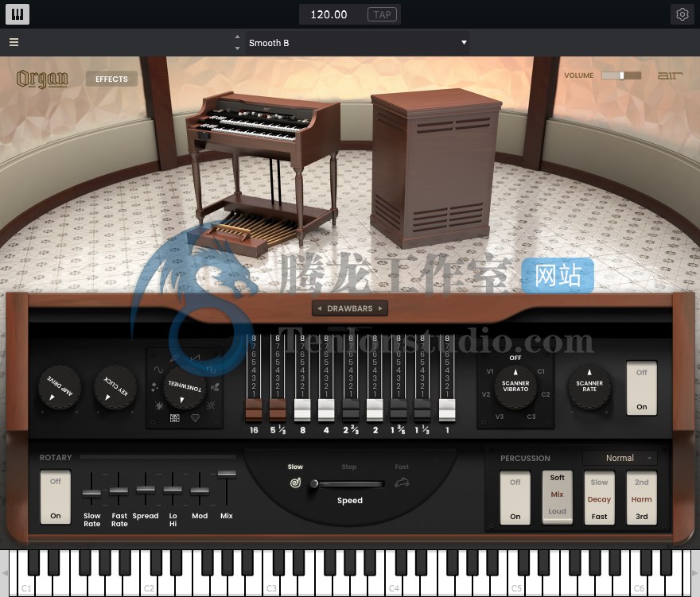700x597 pixels.
Task: Select the leaf tonewheel icon right of knob
Action: pyautogui.click(x=216, y=387)
